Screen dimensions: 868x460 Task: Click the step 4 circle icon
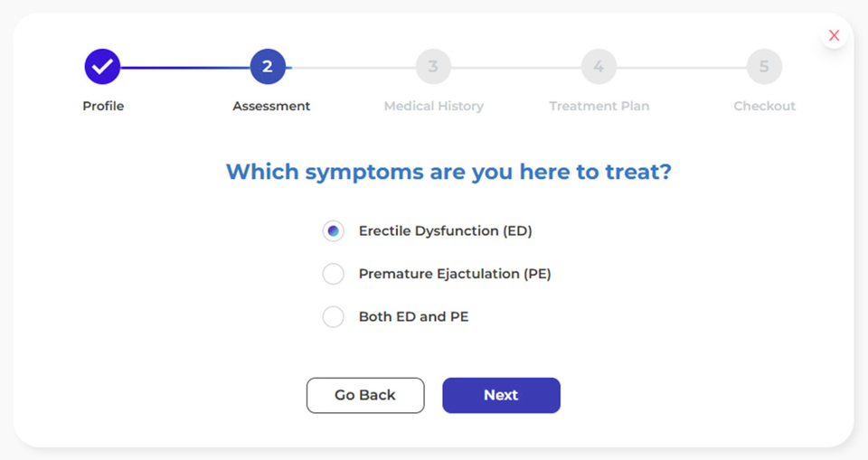[x=599, y=66]
